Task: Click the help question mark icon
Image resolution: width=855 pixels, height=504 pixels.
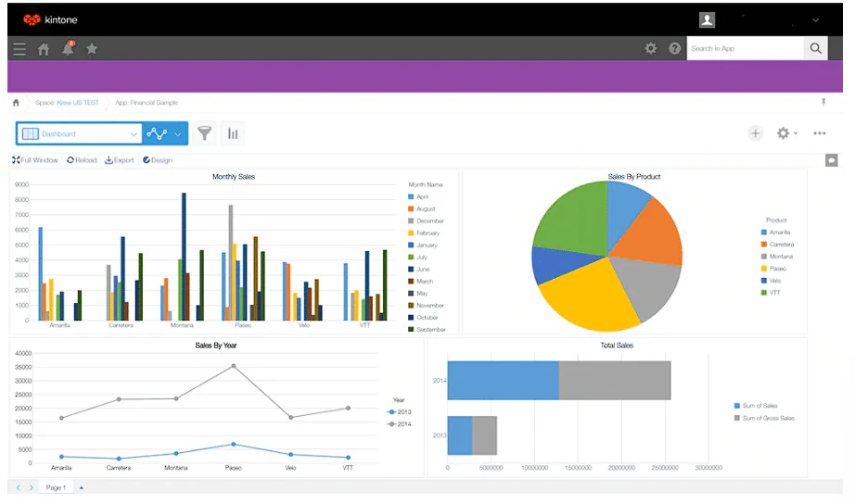Action: coord(675,48)
